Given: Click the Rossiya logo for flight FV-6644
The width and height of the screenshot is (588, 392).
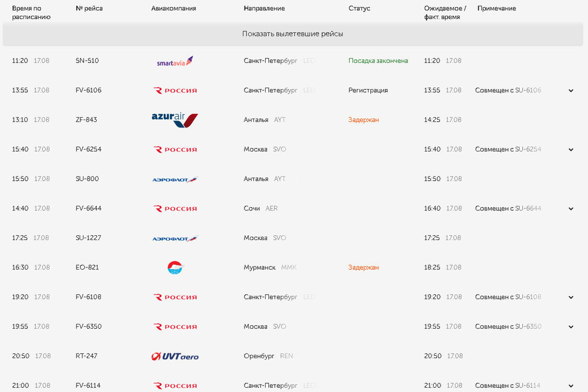Looking at the screenshot, I should coord(175,209).
